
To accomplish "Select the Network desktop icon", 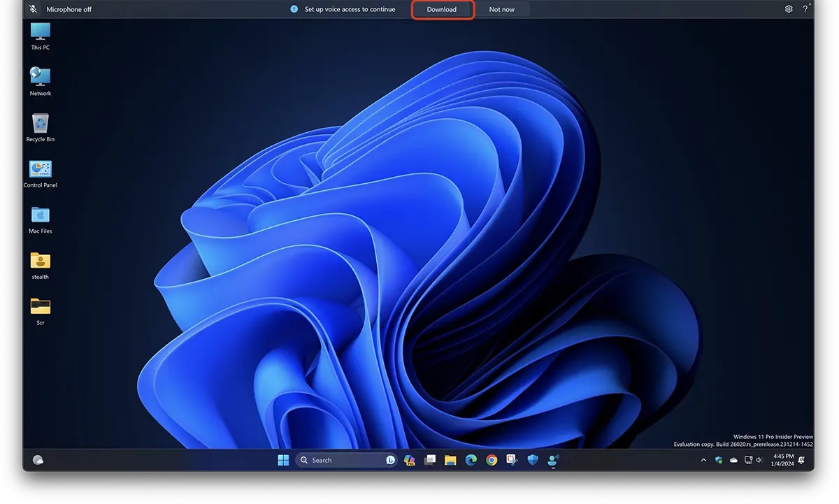I will (x=41, y=78).
